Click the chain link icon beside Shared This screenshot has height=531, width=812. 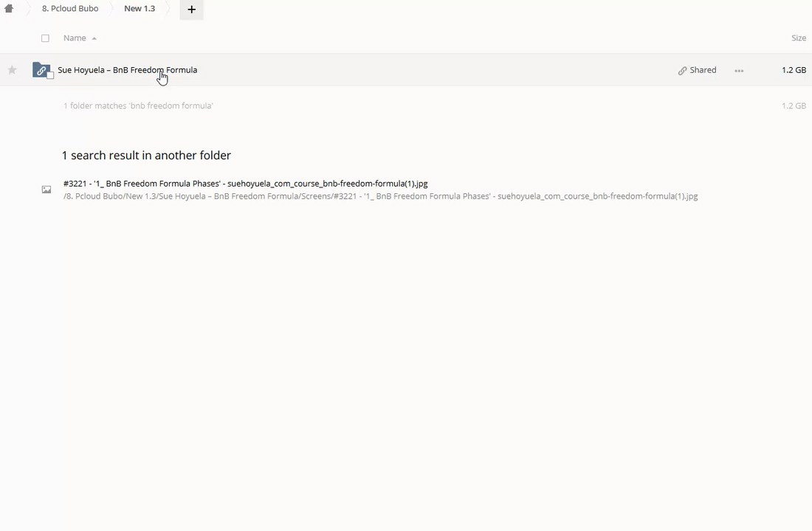[682, 71]
